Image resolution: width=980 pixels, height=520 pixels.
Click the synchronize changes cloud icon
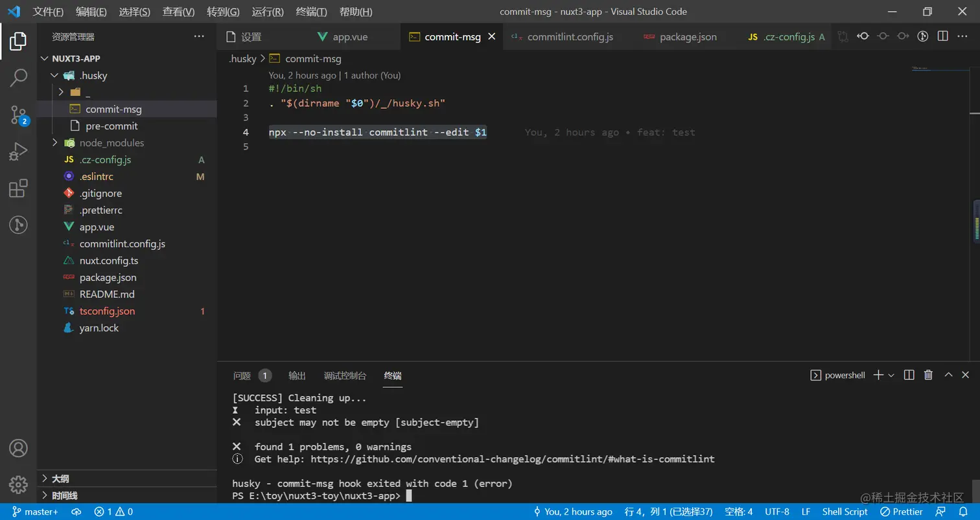click(76, 512)
